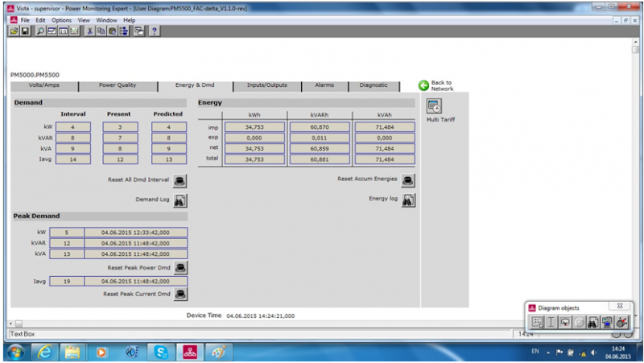Open the Demand Log binoculars icon
Image resolution: width=644 pixels, height=363 pixels.
[180, 200]
